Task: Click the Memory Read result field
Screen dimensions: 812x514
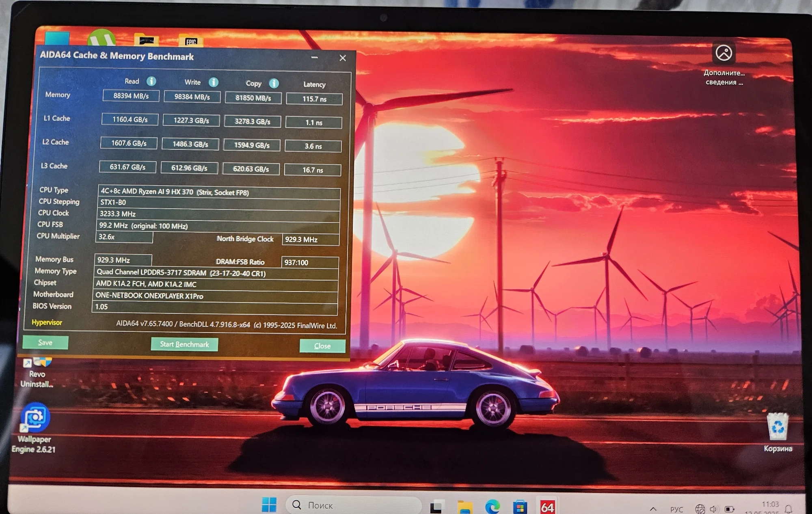Action: (131, 96)
